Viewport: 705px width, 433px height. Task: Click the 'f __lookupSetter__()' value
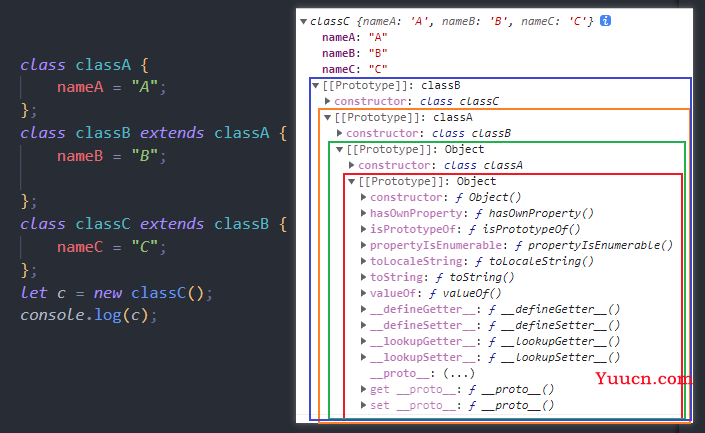click(554, 357)
